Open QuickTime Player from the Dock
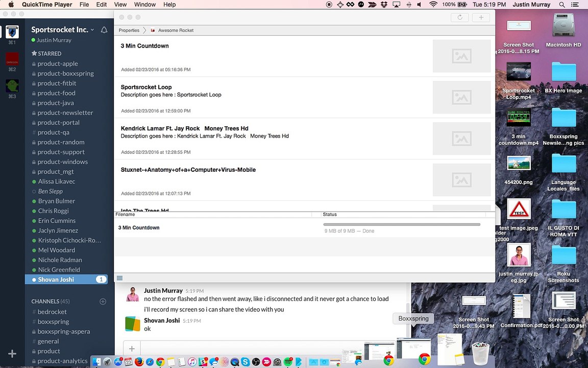The height and width of the screenshot is (368, 588). [x=235, y=362]
